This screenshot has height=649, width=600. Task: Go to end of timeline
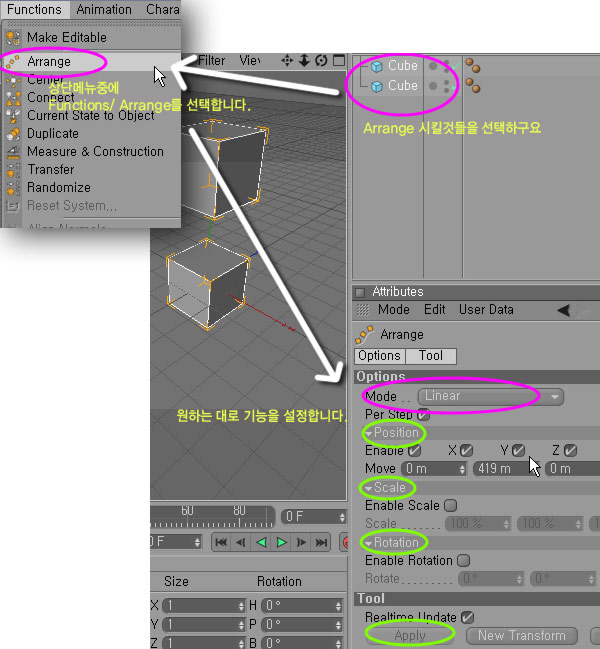pos(322,542)
